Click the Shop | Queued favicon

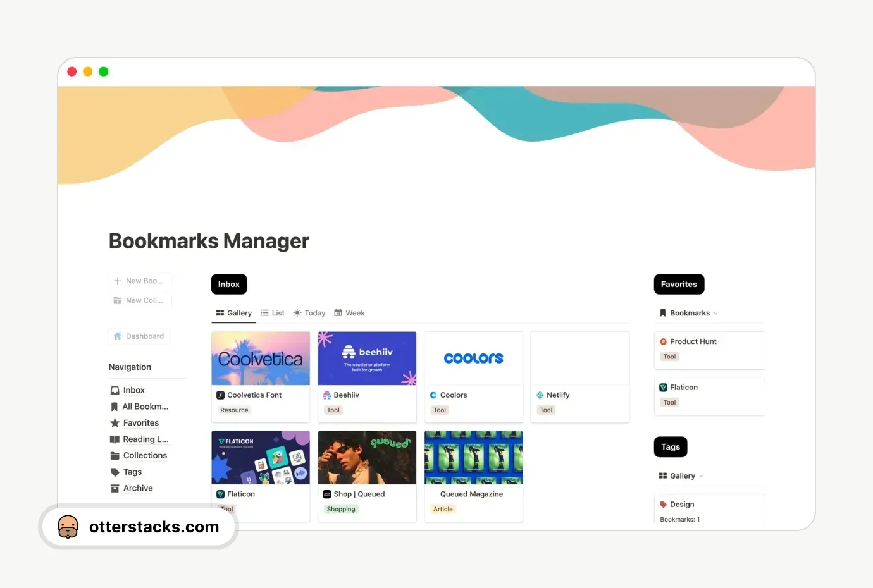(x=327, y=494)
